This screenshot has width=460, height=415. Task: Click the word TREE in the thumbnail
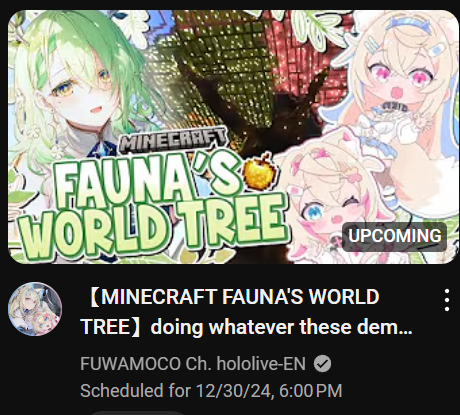point(230,223)
